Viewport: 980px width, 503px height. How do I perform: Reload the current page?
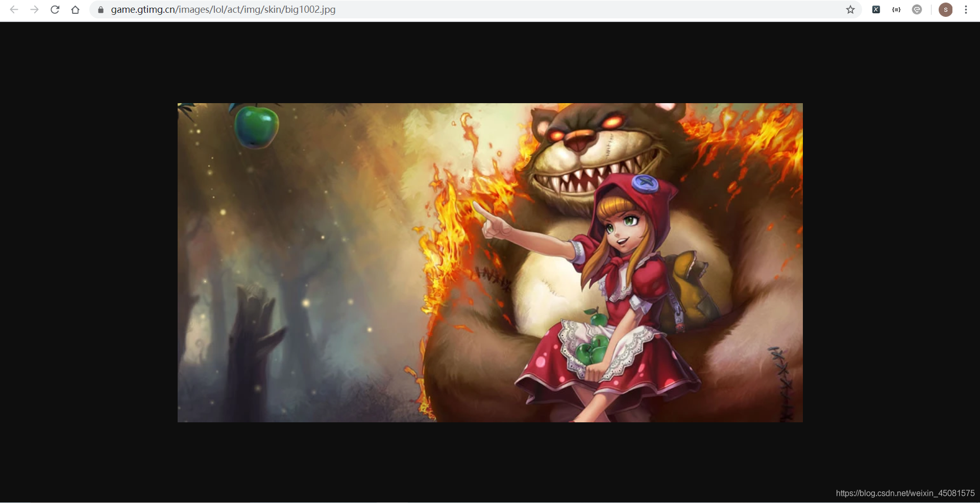point(55,10)
